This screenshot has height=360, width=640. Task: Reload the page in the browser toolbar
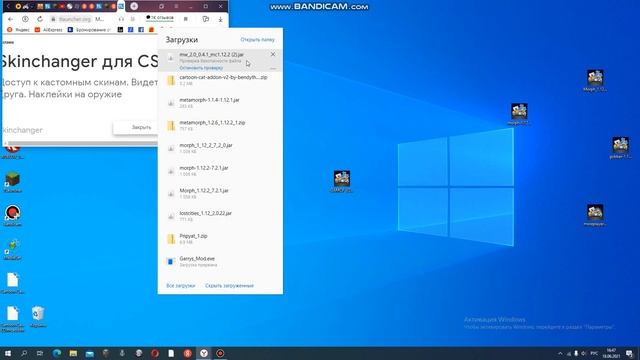click(x=40, y=19)
